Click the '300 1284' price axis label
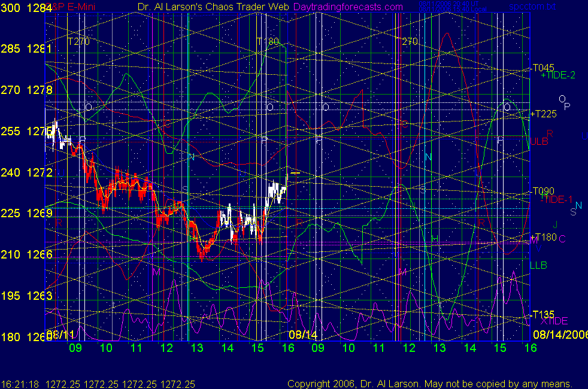This screenshot has width=588, height=389. 26,8
